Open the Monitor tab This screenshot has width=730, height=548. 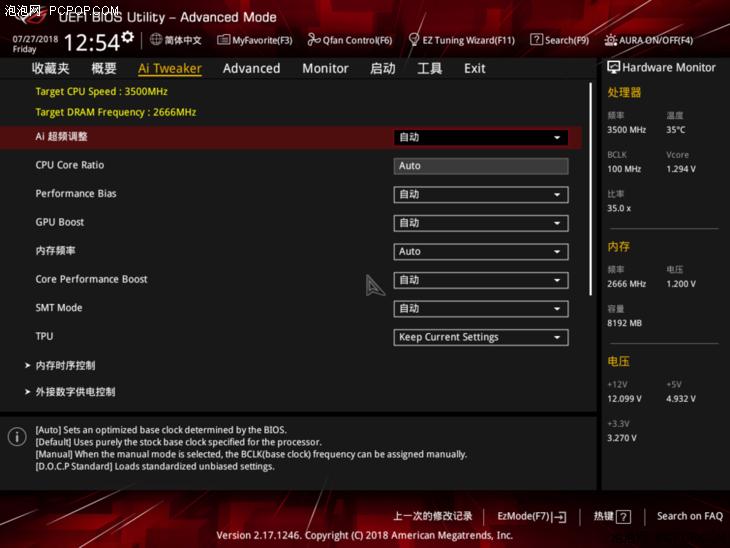325,68
